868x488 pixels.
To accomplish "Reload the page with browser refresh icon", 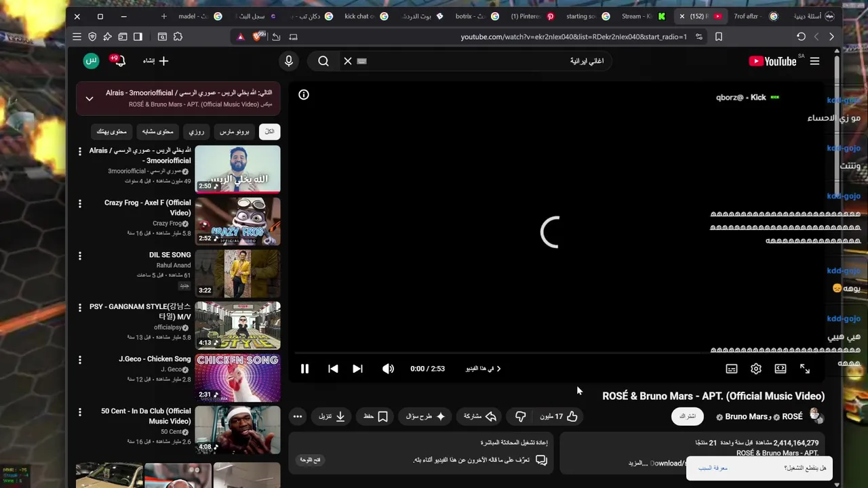I will click(x=801, y=37).
